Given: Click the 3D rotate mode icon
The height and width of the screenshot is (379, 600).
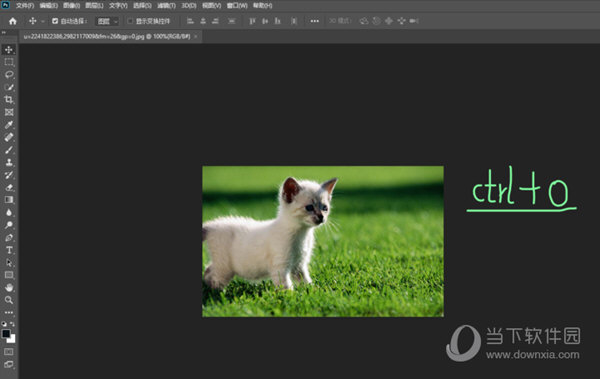Looking at the screenshot, I should [364, 21].
